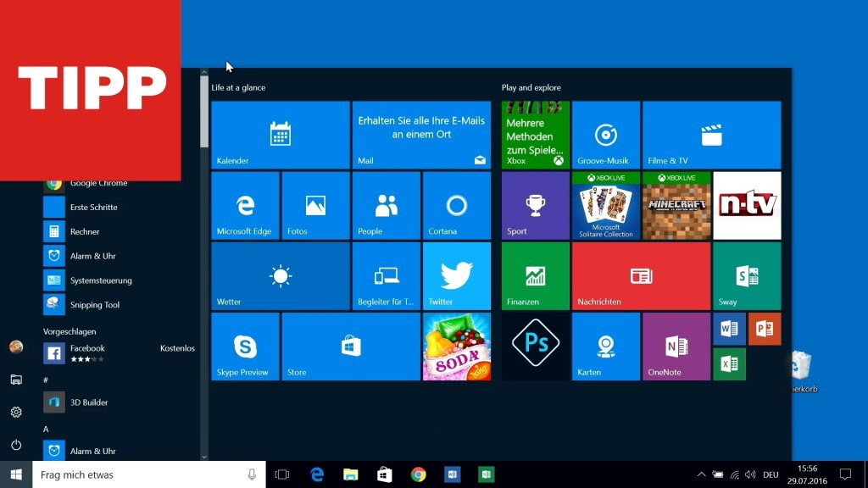
Task: Open Excel from the taskbar
Action: pyautogui.click(x=486, y=474)
